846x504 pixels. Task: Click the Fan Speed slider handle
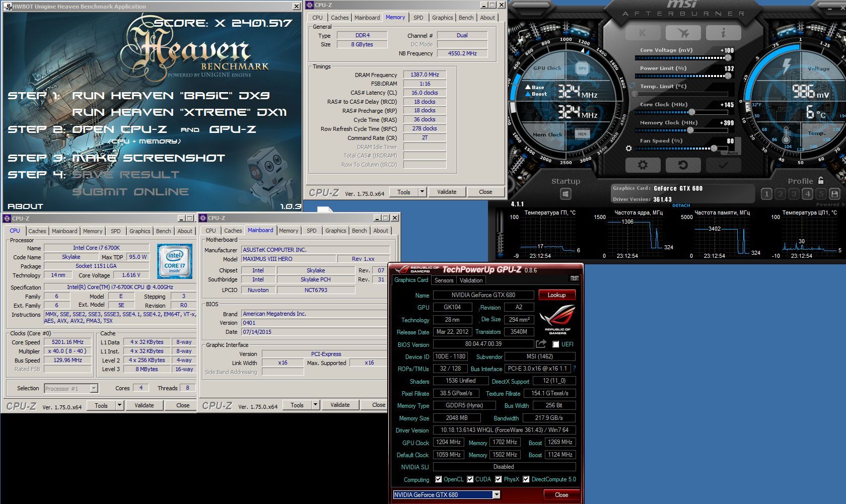click(714, 149)
